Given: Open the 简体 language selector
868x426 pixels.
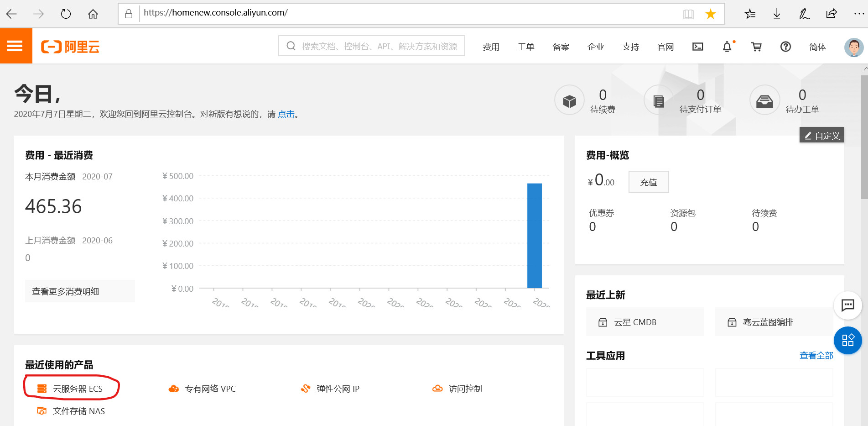Looking at the screenshot, I should click(x=817, y=47).
